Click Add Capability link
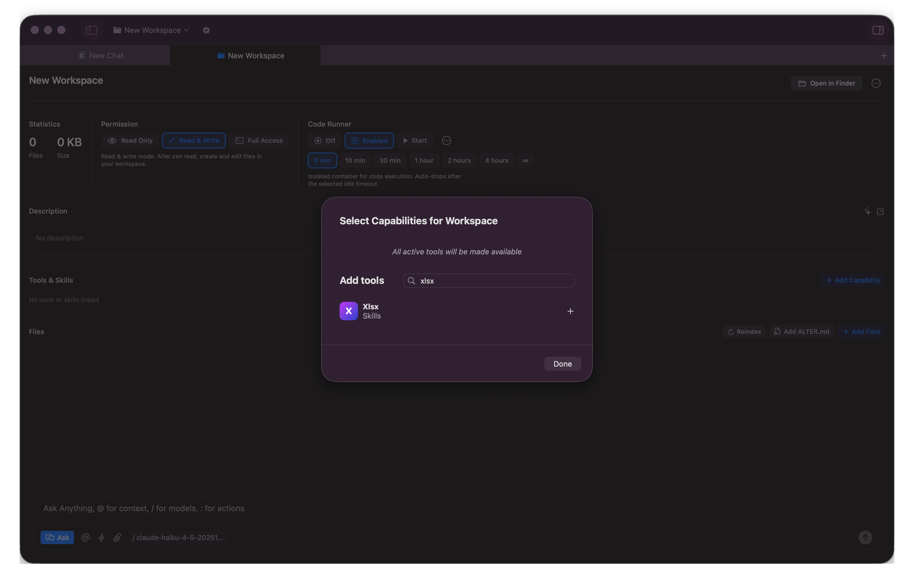914x588 pixels. click(x=853, y=280)
